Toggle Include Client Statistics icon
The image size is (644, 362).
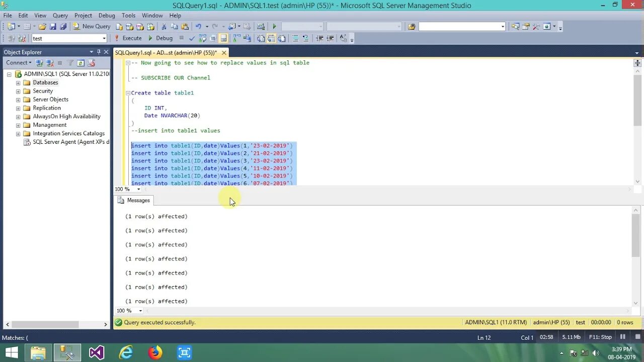click(247, 38)
